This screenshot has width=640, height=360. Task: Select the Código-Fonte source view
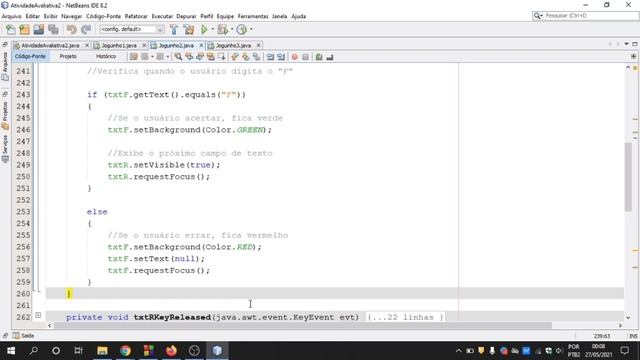[x=30, y=56]
